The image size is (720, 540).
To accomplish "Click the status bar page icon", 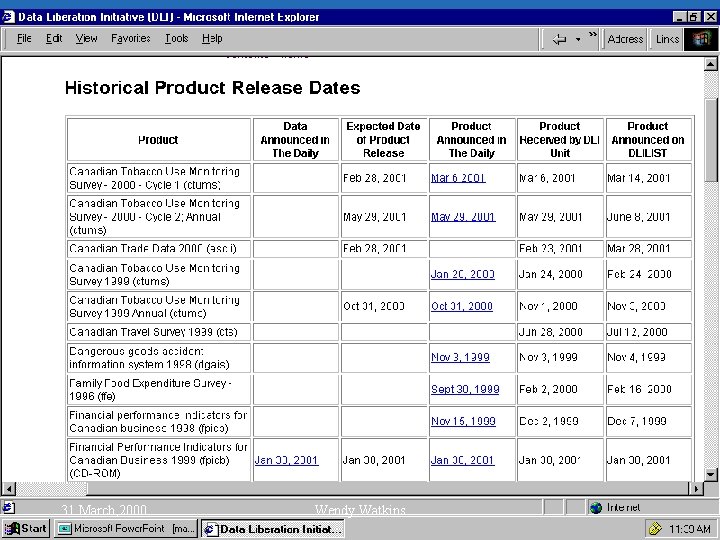I will tap(8, 507).
